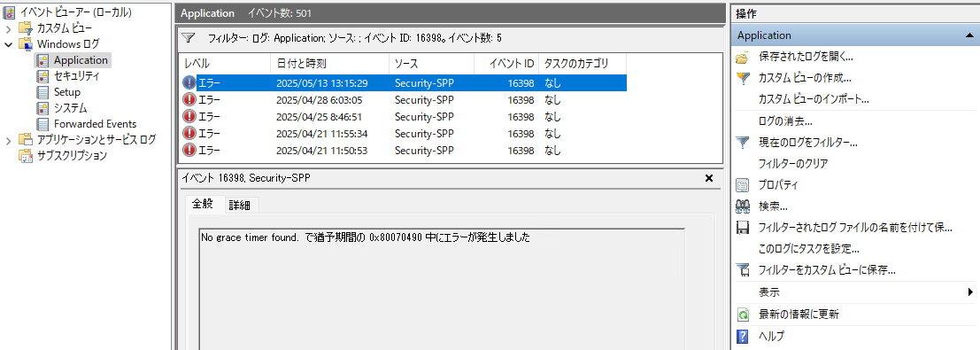Screen dimensions: 980x350
Task: Expand the カスタム ビュー tree node
Action: click(8, 28)
